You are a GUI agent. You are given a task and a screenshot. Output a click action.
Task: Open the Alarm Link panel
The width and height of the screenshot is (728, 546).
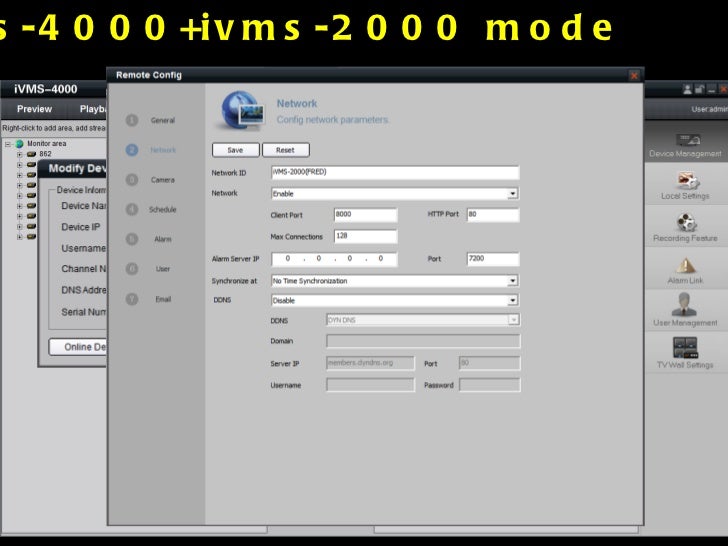[685, 270]
